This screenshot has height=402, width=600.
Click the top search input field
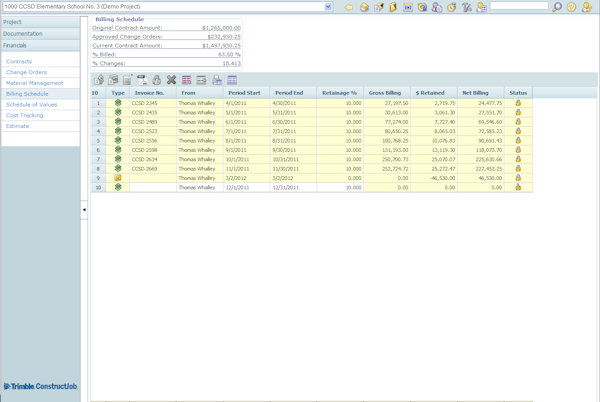(x=518, y=7)
